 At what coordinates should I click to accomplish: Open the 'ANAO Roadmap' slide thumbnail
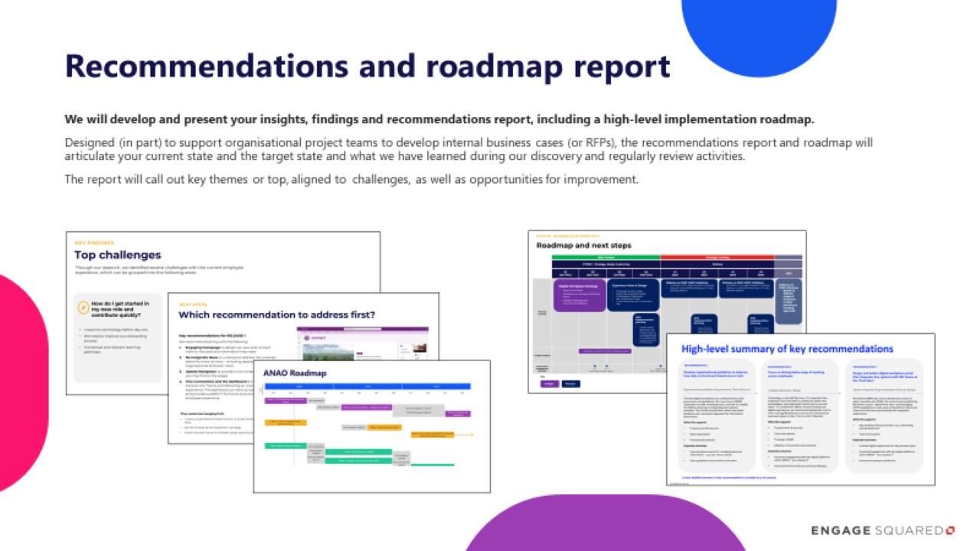pyautogui.click(x=372, y=425)
